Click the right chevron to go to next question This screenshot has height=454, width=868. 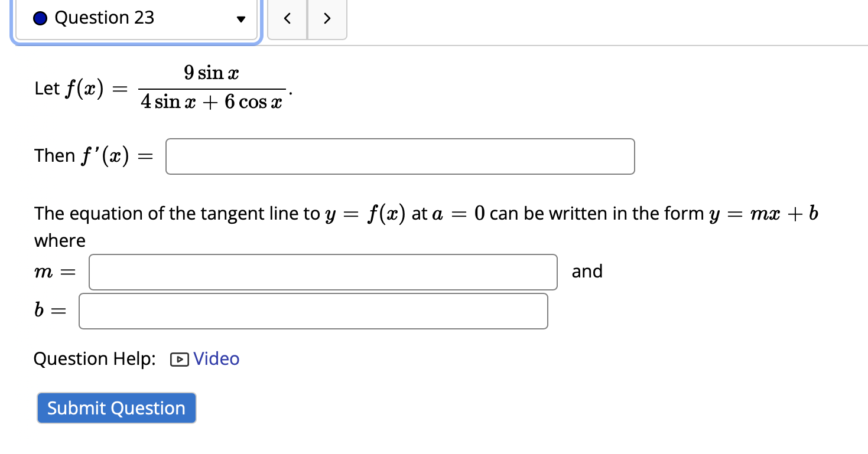pos(327,18)
